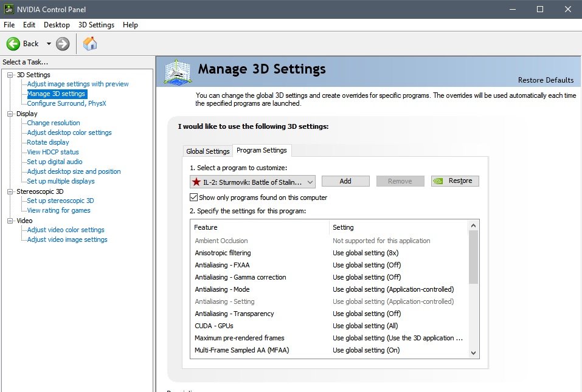This screenshot has height=392, width=582.
Task: Select the Antialiasing - FXAA row
Action: point(330,265)
